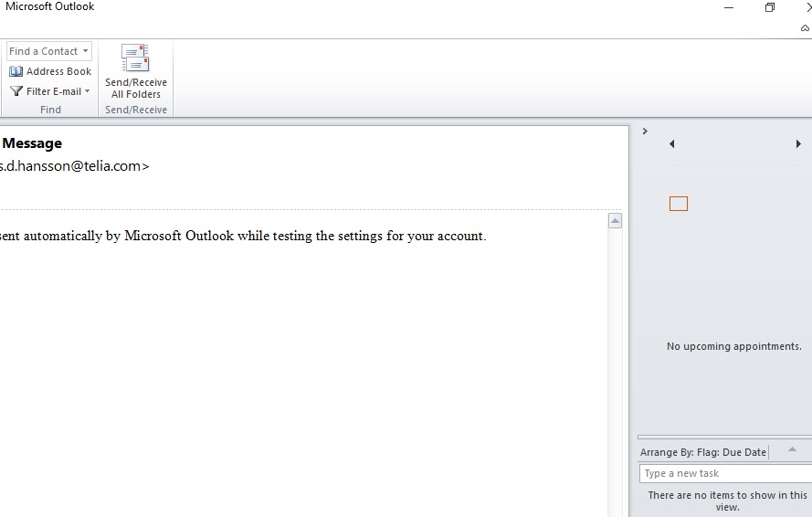The height and width of the screenshot is (517, 812).
Task: Select the sender address telia.com text
Action: 75,165
